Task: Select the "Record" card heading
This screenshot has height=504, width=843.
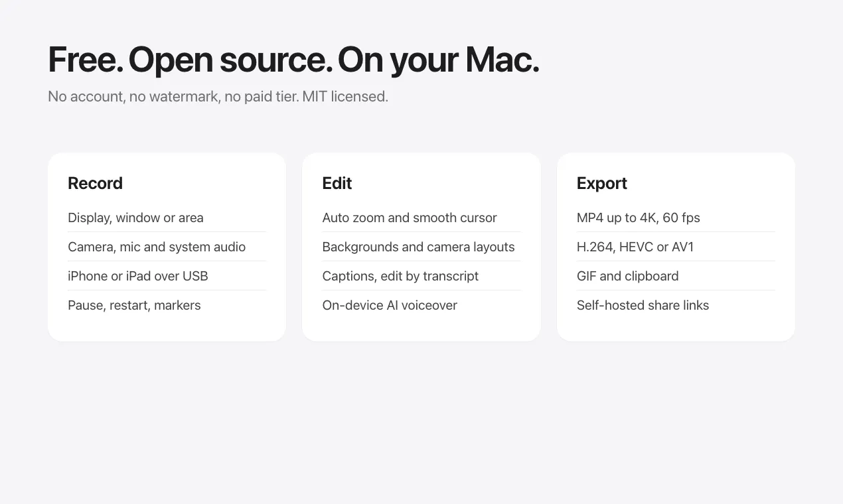Action: point(95,184)
